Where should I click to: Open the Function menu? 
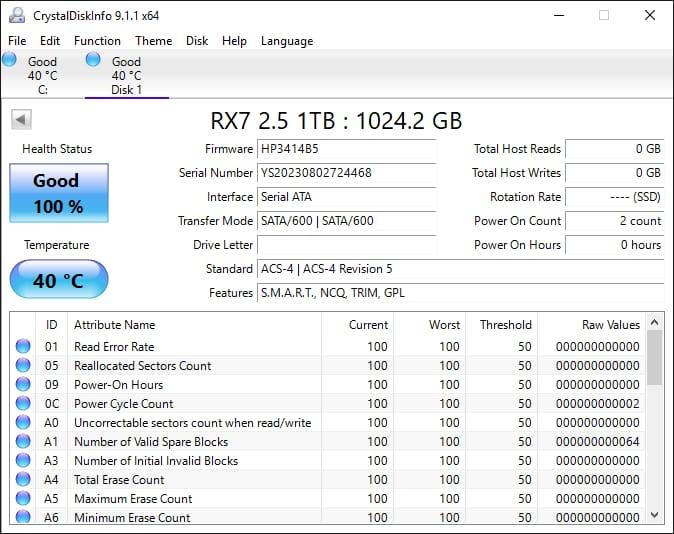pyautogui.click(x=97, y=41)
